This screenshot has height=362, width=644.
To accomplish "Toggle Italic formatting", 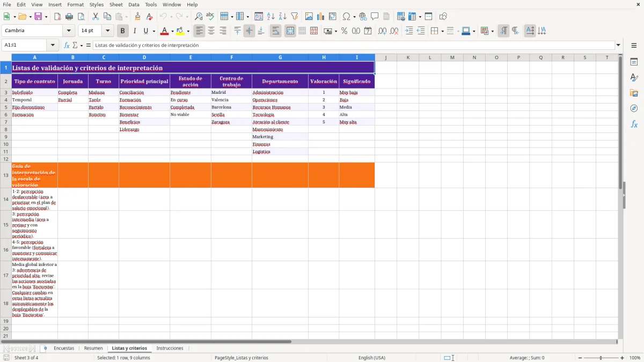I will click(134, 31).
